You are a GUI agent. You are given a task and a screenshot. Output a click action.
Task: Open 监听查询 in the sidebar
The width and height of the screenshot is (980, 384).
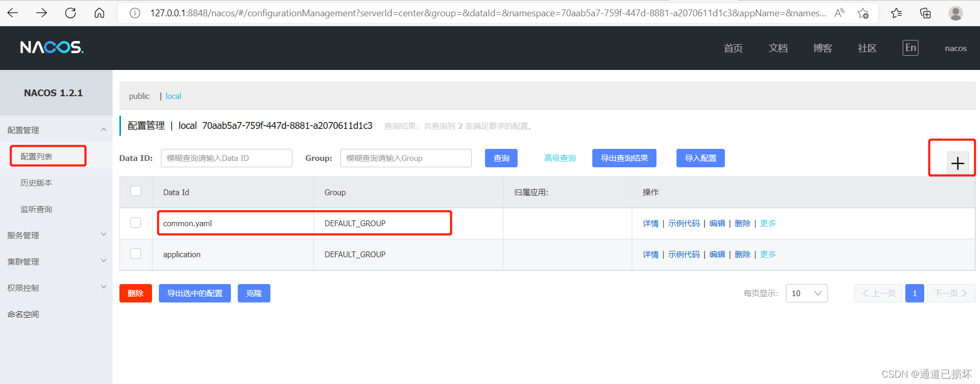tap(36, 209)
